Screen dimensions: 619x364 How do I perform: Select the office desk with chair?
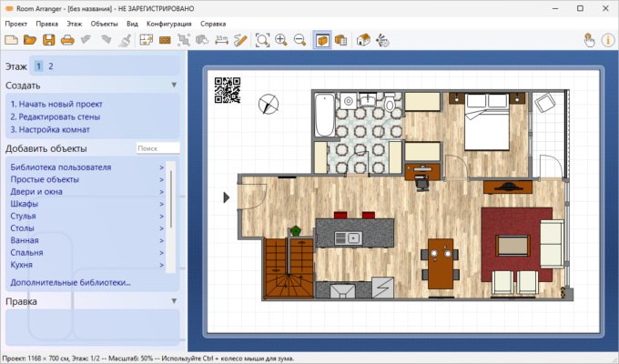pyautogui.click(x=422, y=177)
